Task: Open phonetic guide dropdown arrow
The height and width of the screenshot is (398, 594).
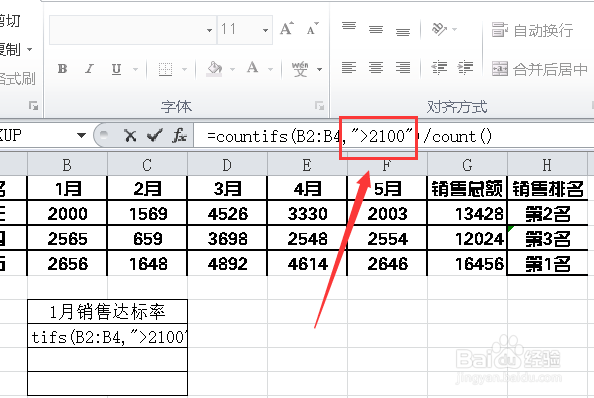Action: click(x=319, y=69)
